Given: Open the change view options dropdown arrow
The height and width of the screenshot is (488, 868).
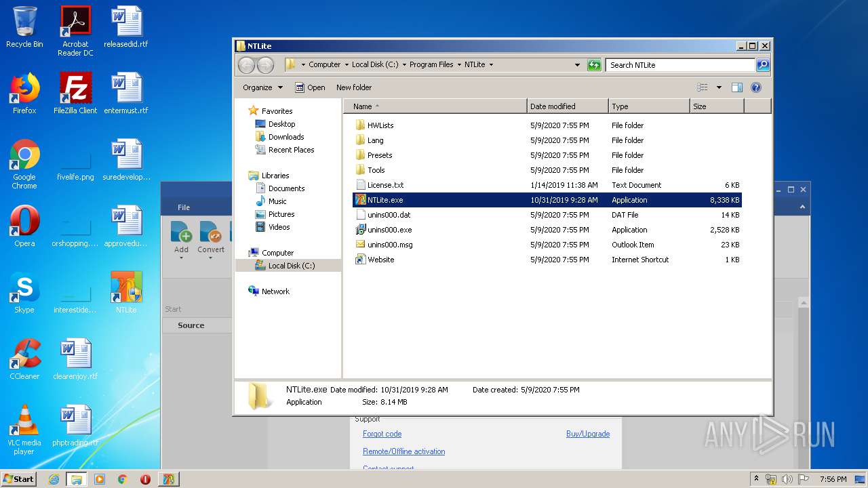Looking at the screenshot, I should 719,87.
